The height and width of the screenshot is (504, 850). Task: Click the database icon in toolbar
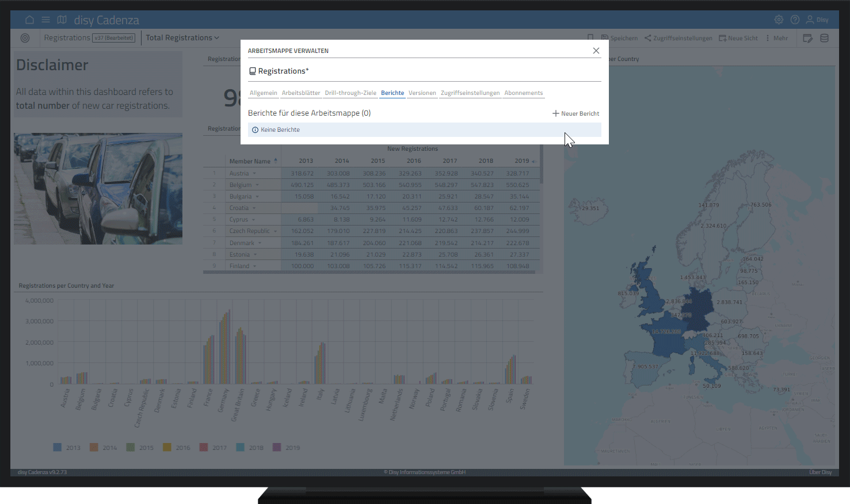824,38
